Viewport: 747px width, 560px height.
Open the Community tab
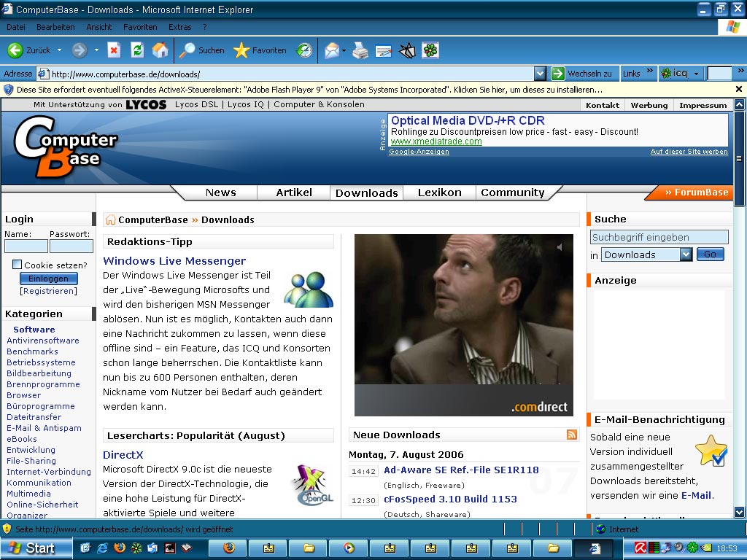click(513, 192)
